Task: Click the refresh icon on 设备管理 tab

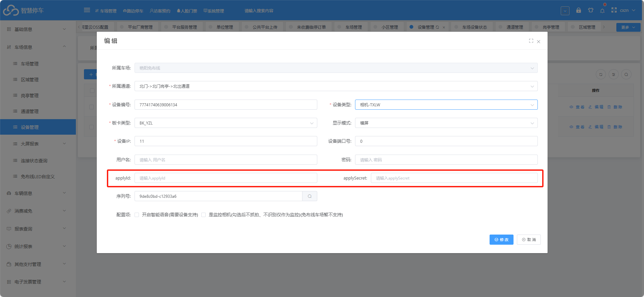Action: 437,27
